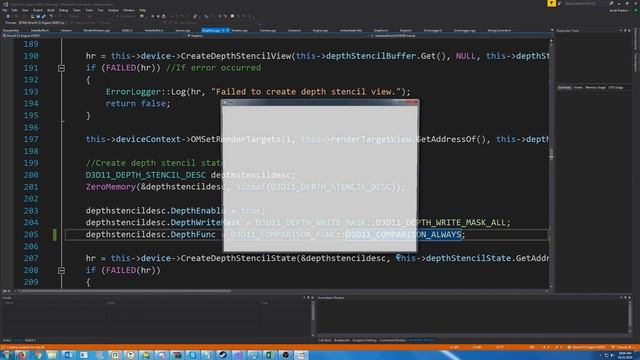Switch to the Exception Settings tab
Viewport: 640px width, 360px height.
364,340
